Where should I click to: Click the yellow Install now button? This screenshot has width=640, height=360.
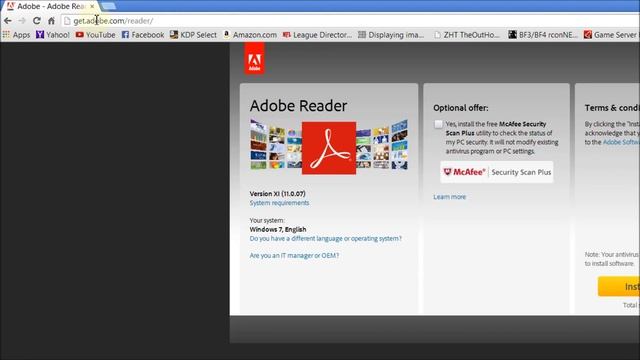point(619,286)
